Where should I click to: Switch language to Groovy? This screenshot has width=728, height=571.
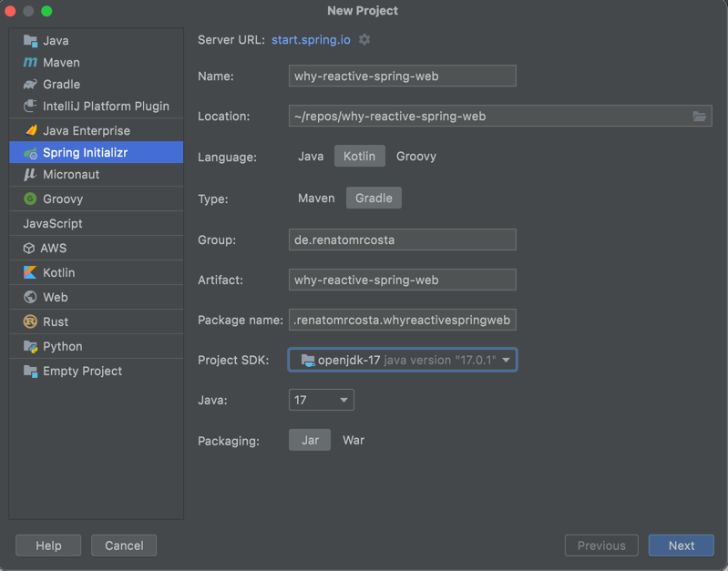pos(415,157)
